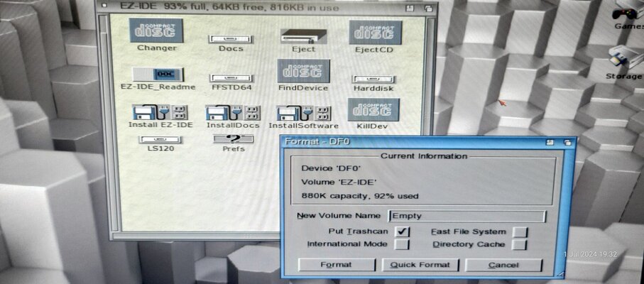Enable the Fast File System checkbox
Screen dimensions: 644x284
point(520,231)
